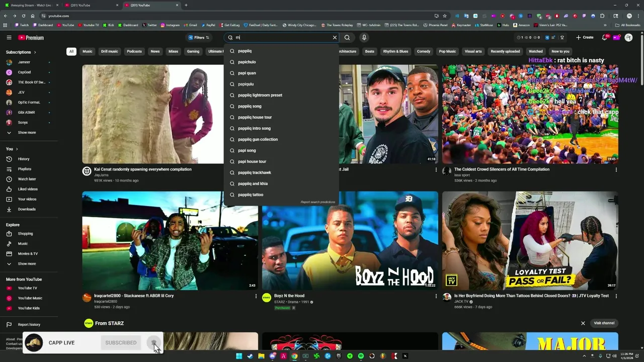Image resolution: width=644 pixels, height=362 pixels.
Task: Open more options for Boyz N the Hood
Action: pyautogui.click(x=436, y=296)
